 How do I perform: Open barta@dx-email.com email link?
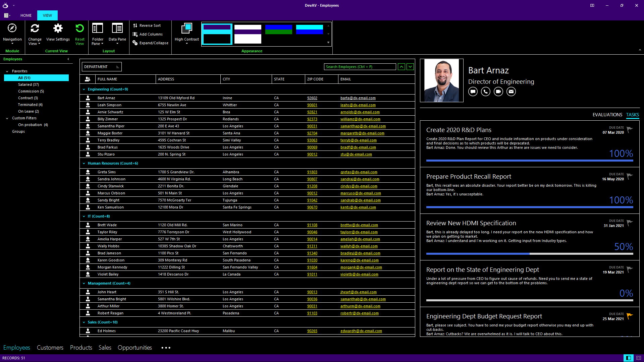click(x=358, y=98)
